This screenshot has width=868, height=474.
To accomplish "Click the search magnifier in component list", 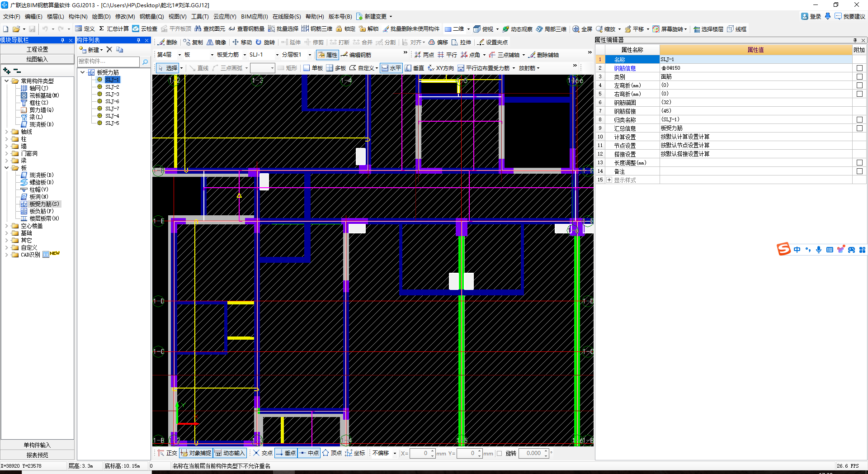I will 145,62.
